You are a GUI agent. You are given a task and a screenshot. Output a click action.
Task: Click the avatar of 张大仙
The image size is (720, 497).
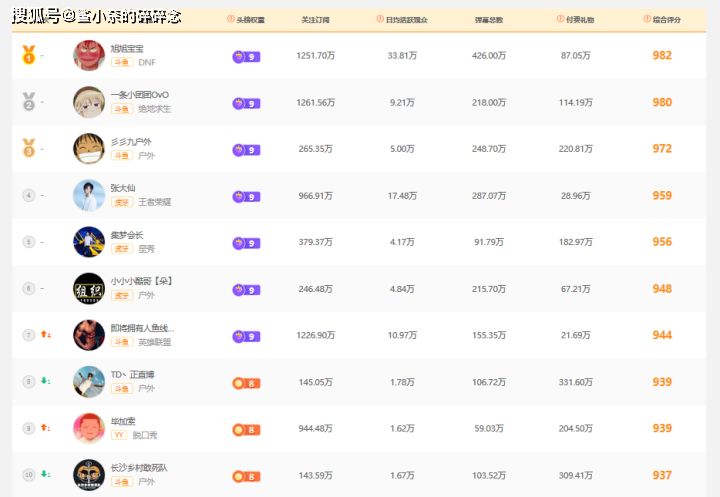pyautogui.click(x=89, y=195)
